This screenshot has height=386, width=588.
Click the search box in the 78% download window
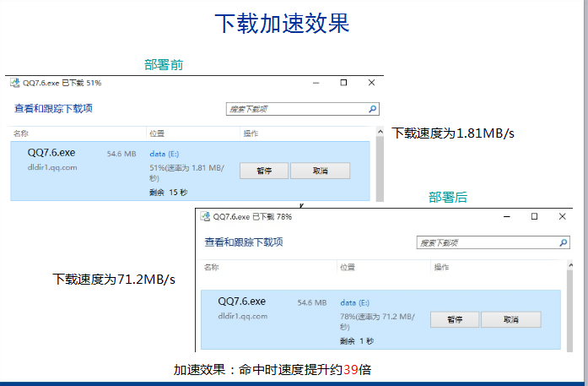493,242
